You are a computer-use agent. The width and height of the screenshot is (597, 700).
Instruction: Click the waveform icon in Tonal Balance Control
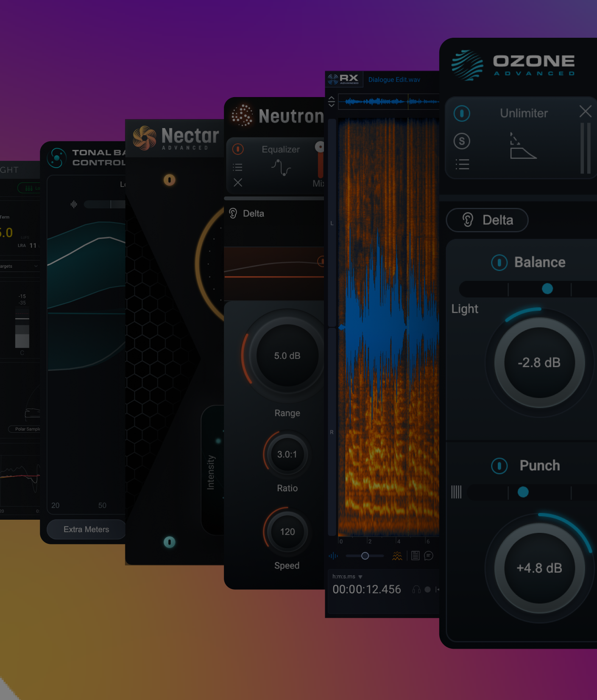click(74, 204)
